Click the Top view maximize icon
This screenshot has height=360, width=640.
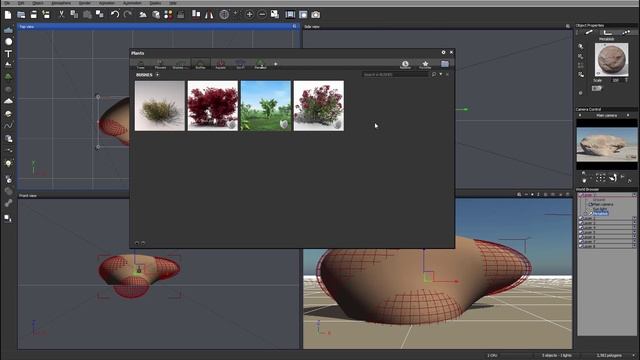(294, 27)
